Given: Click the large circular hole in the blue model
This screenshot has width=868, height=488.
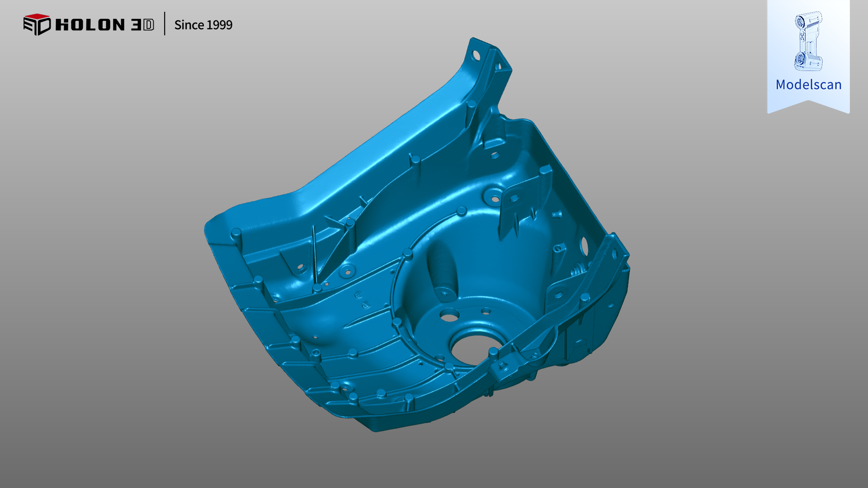Looking at the screenshot, I should point(470,349).
